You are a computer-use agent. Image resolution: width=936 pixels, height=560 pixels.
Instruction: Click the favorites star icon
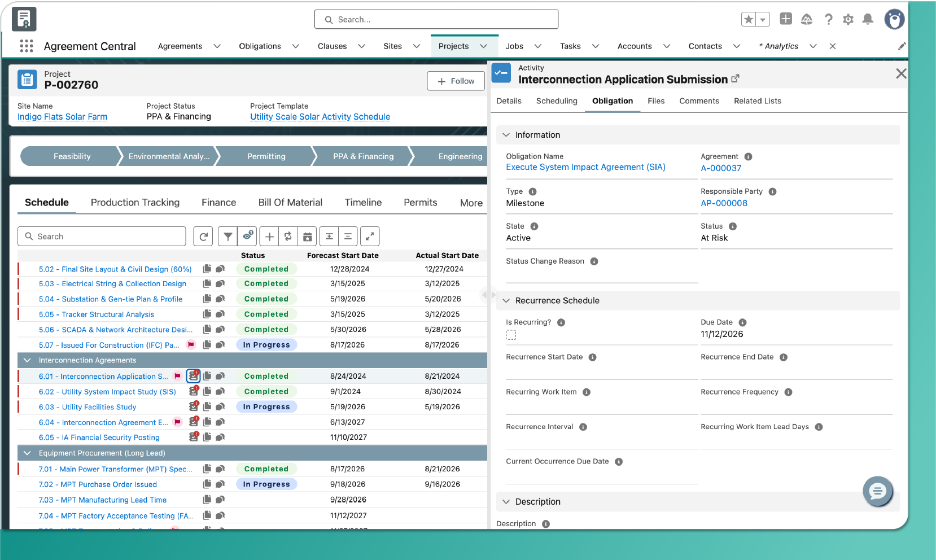(x=749, y=19)
